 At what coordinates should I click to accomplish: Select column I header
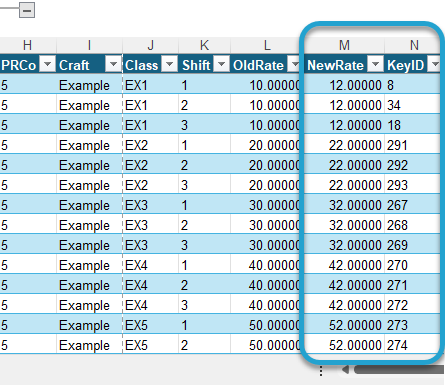click(x=89, y=45)
